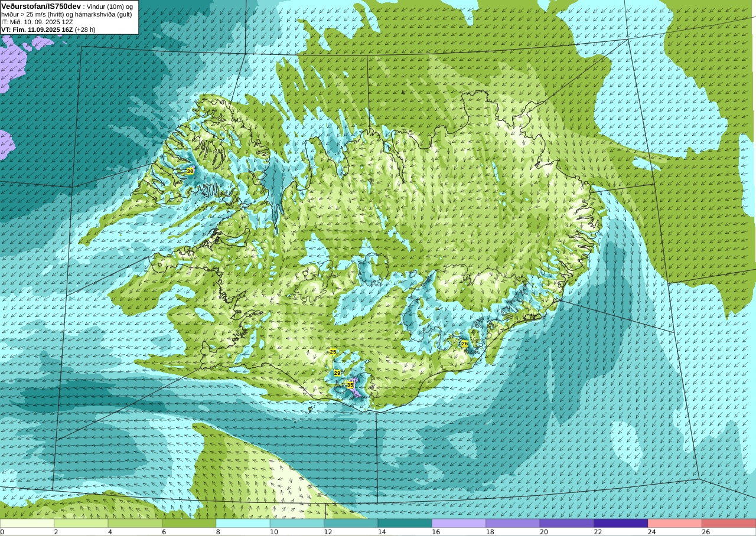Click the yellow gust marker labeled 29
Viewport: 756px width, 536px height.
point(337,373)
